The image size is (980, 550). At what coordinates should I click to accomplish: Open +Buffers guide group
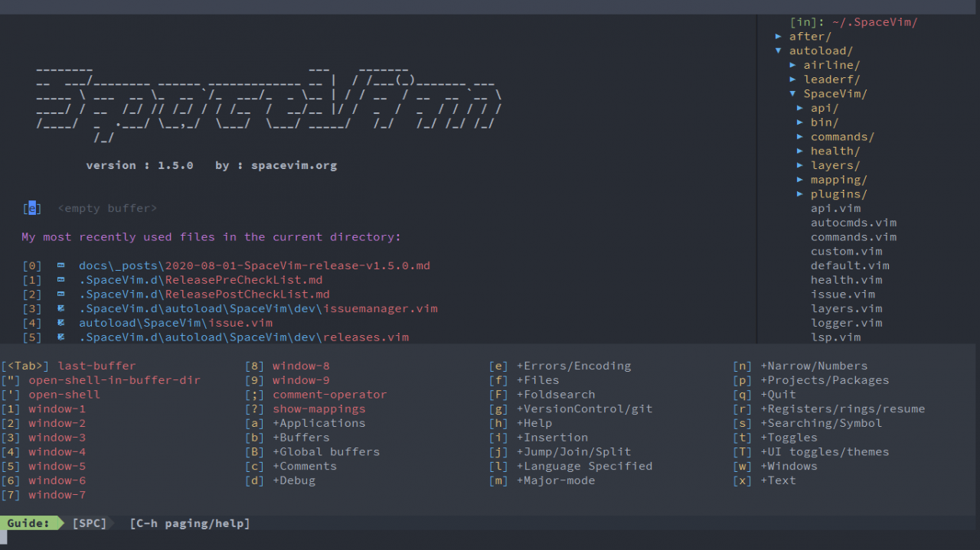click(302, 438)
